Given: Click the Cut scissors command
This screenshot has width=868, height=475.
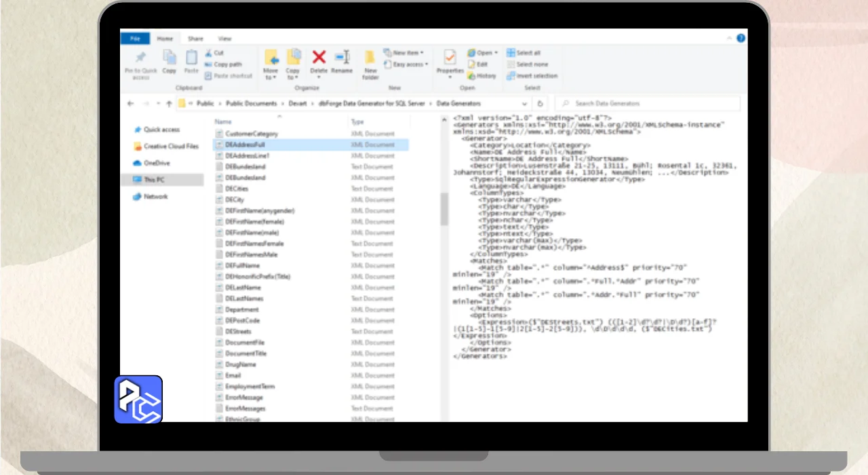Looking at the screenshot, I should (x=214, y=53).
